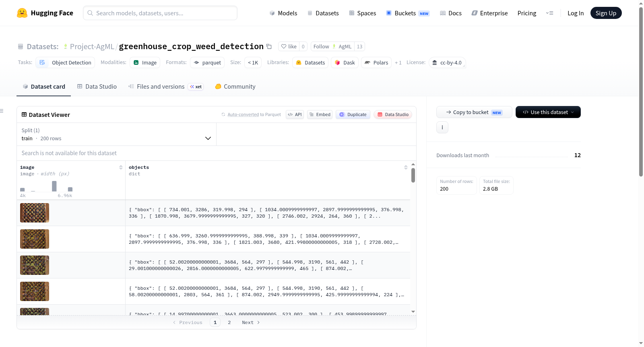Go to the Pricing page

pyautogui.click(x=527, y=13)
